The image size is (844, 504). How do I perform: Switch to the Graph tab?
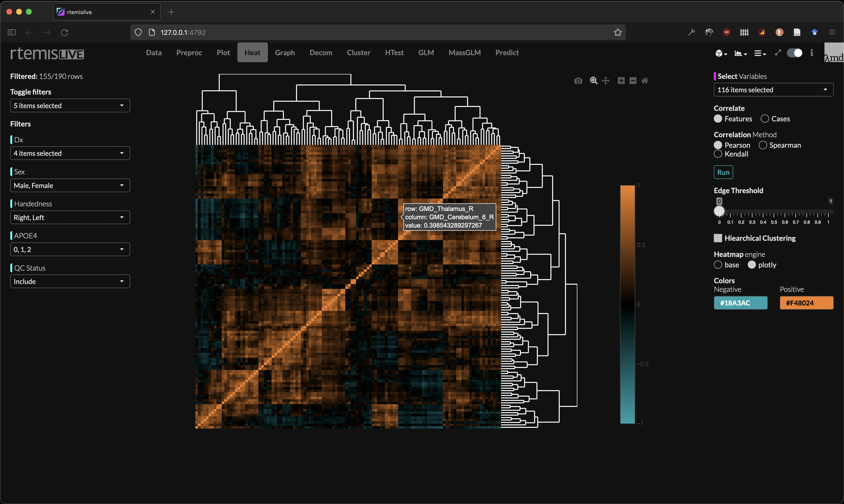point(285,53)
